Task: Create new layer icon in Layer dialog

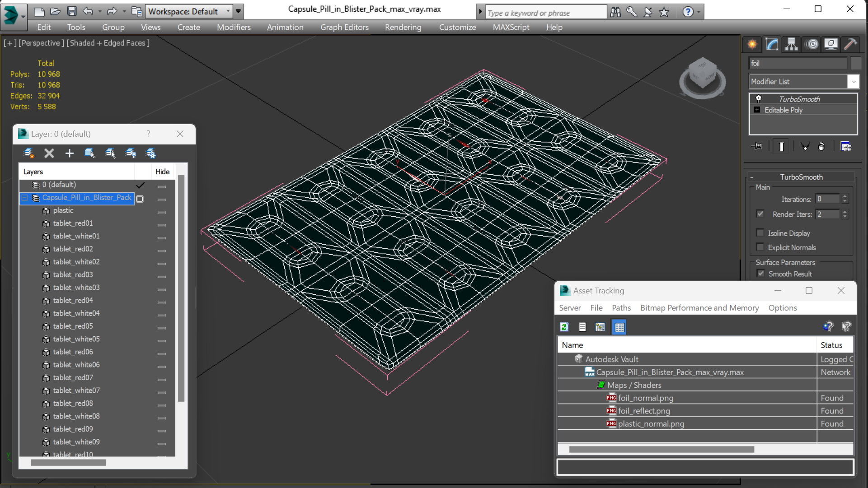Action: (x=28, y=153)
